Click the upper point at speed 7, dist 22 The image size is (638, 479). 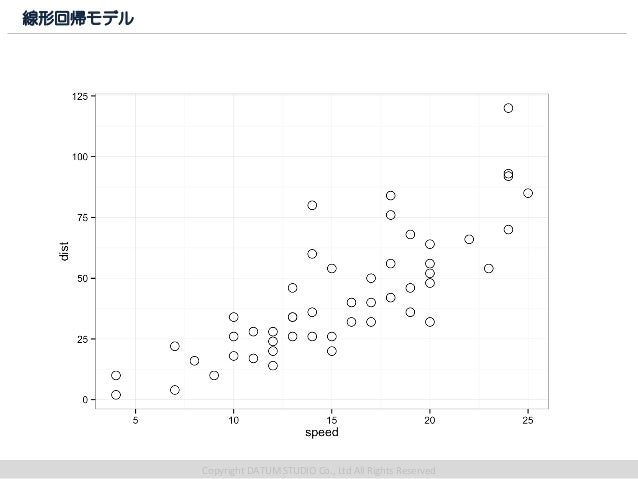tap(175, 346)
